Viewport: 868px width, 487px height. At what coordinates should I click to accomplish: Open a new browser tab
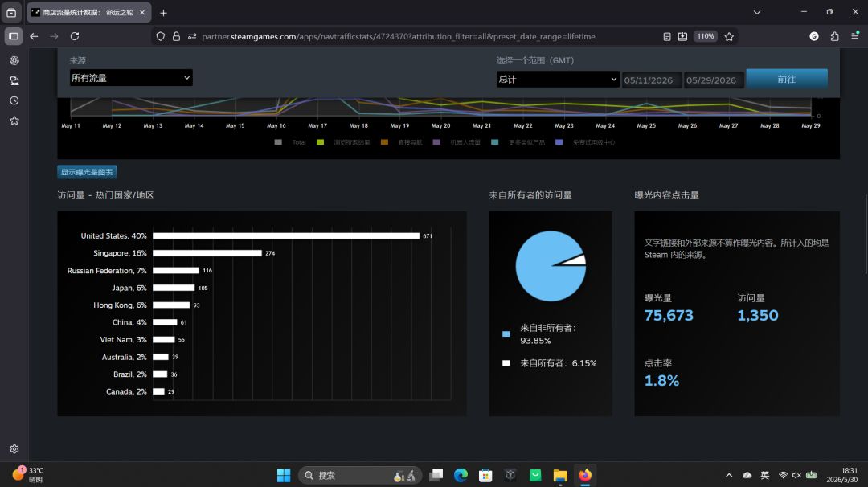click(163, 13)
